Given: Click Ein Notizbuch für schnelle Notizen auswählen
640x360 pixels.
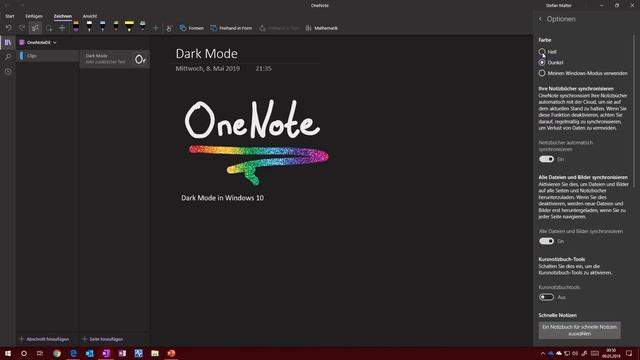Looking at the screenshot, I should point(579,330).
